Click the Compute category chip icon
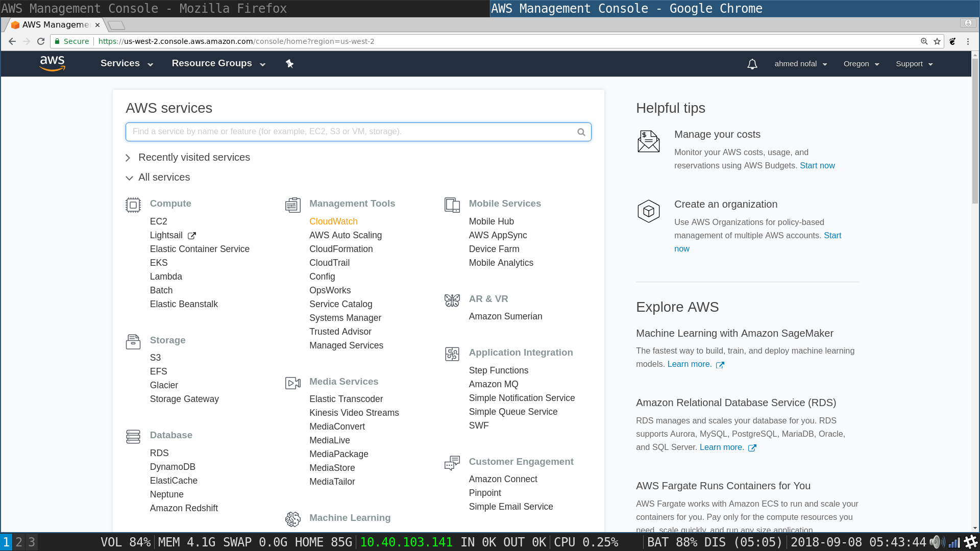 [133, 205]
